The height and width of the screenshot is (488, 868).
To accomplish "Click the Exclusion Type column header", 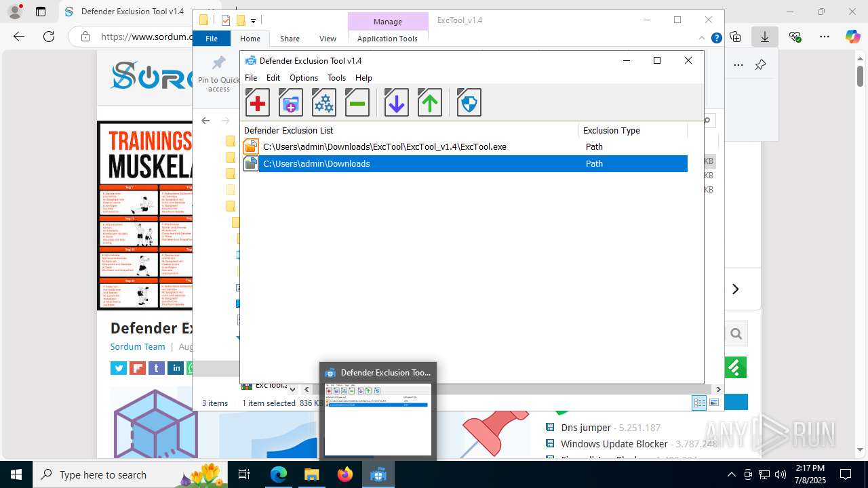I will pyautogui.click(x=633, y=130).
